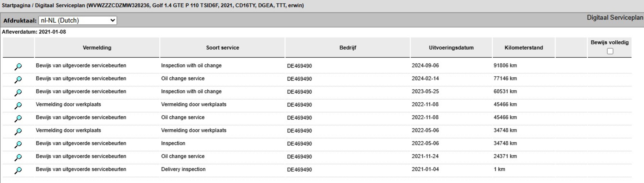Open details of 2022-05-06 Inspection record
This screenshot has width=644, height=183.
coord(18,144)
